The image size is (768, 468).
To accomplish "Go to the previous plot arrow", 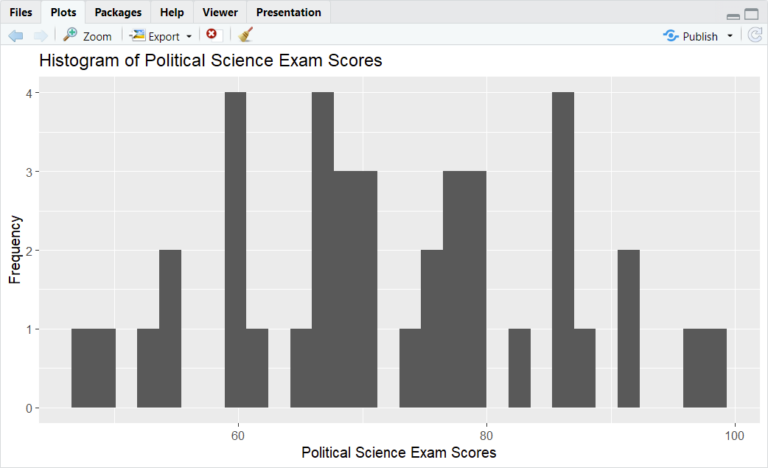I will 15,35.
